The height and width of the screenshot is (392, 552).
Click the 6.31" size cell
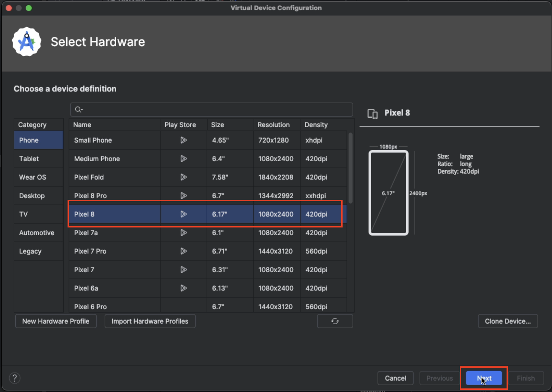click(x=230, y=270)
